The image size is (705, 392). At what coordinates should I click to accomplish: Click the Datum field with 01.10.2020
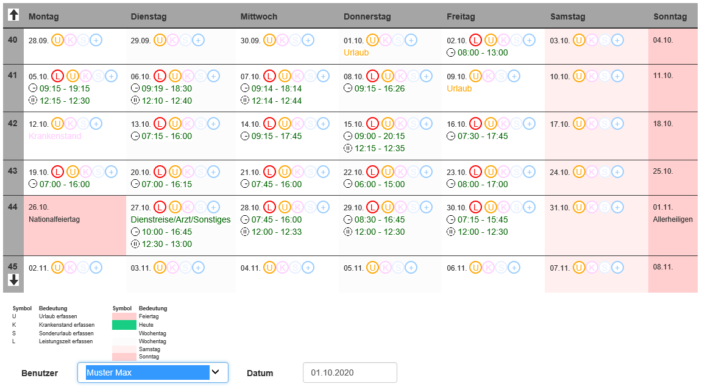click(350, 373)
